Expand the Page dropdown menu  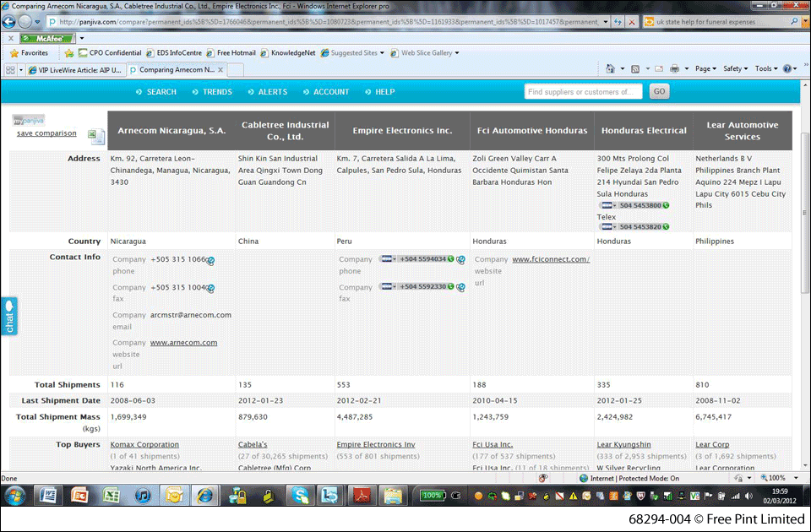[705, 68]
